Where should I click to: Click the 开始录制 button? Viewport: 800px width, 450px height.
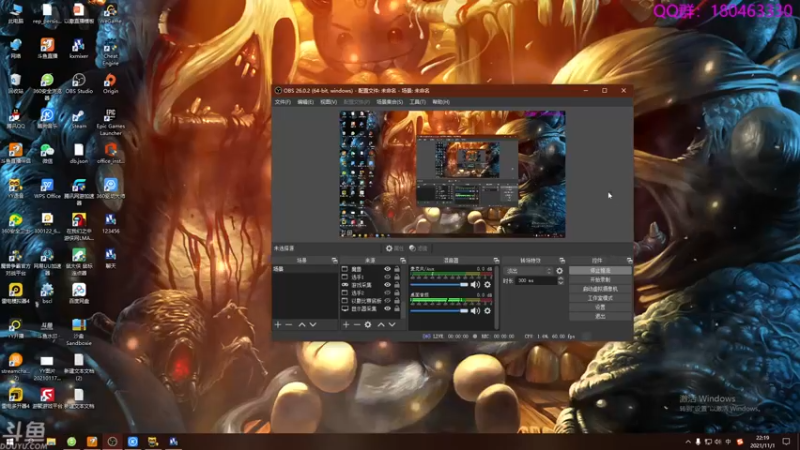pyautogui.click(x=600, y=280)
